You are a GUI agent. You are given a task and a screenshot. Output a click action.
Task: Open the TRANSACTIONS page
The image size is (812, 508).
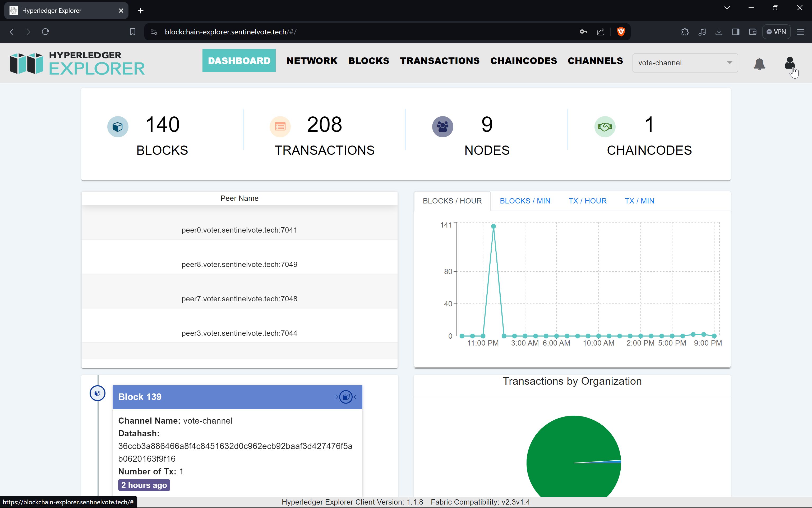click(440, 61)
